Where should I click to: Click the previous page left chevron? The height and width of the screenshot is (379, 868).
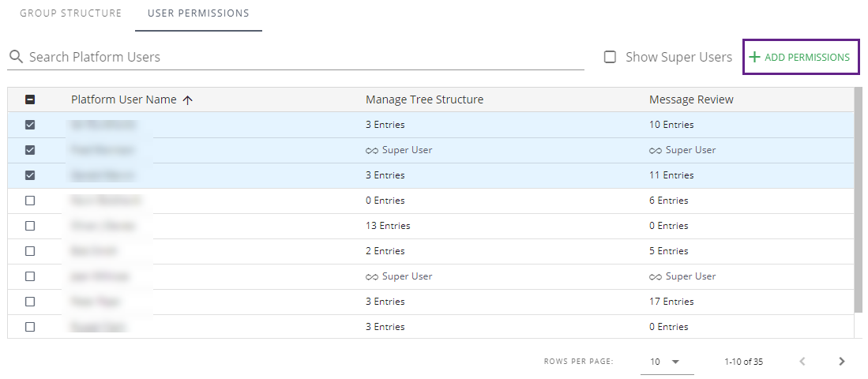[802, 362]
